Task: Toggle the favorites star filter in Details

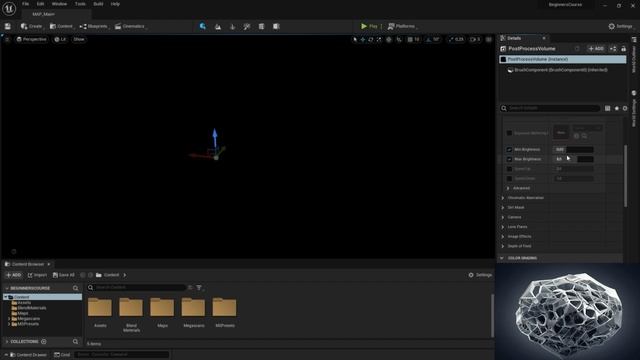Action: 616,108
